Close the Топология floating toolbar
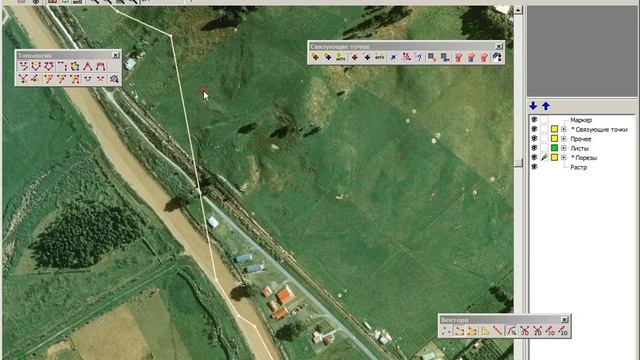Viewport: 640px width, 360px height. pyautogui.click(x=116, y=55)
